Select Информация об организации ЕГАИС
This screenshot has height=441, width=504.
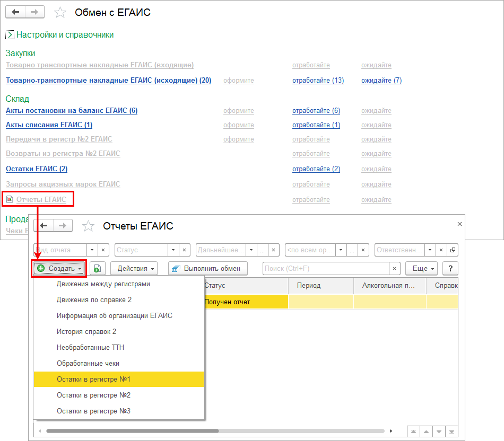click(119, 316)
